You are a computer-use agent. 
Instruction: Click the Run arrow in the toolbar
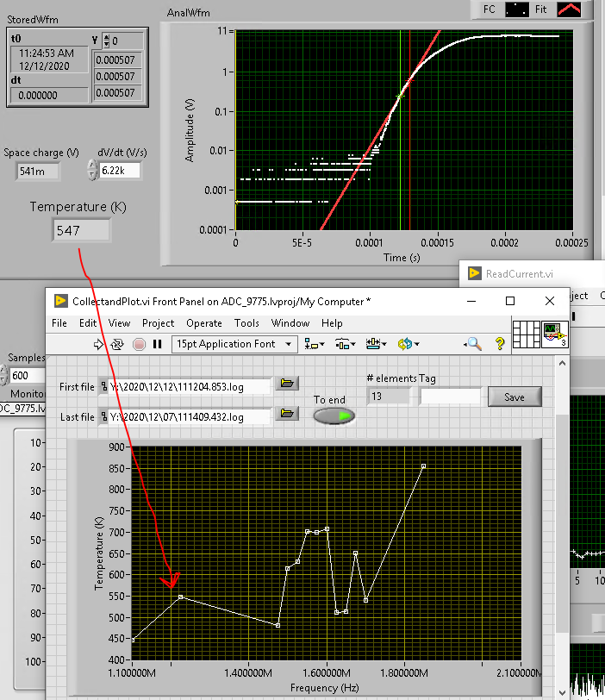(98, 344)
